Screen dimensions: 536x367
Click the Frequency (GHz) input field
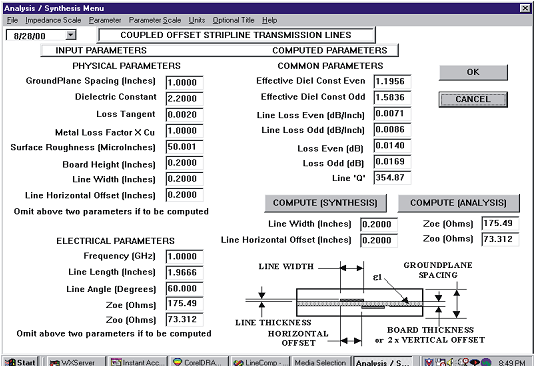coord(185,257)
